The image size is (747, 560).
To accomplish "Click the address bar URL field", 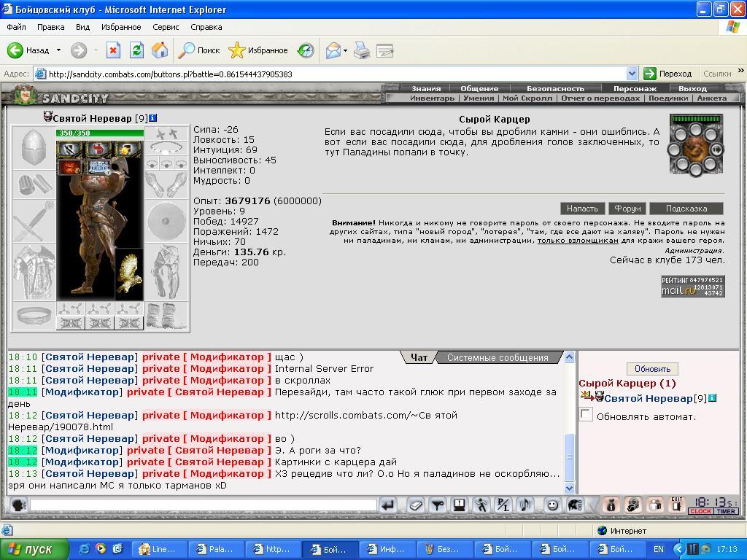I will (x=330, y=74).
